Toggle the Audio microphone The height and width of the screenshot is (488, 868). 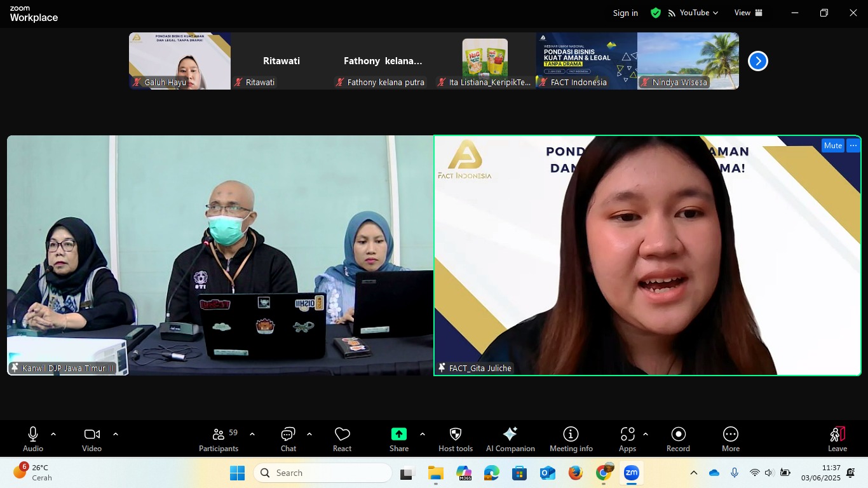pyautogui.click(x=33, y=438)
